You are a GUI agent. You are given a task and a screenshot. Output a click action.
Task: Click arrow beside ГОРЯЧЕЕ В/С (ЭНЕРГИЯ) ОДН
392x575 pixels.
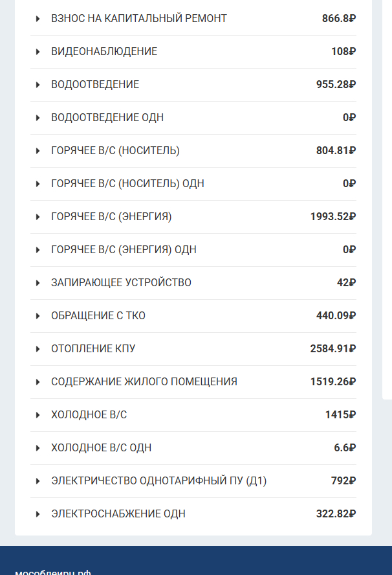pos(39,250)
